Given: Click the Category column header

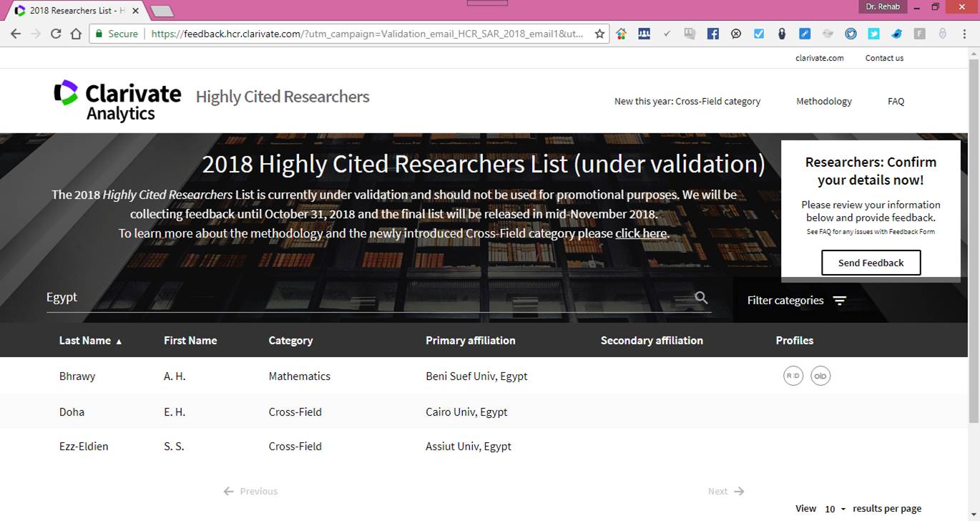Looking at the screenshot, I should tap(290, 341).
